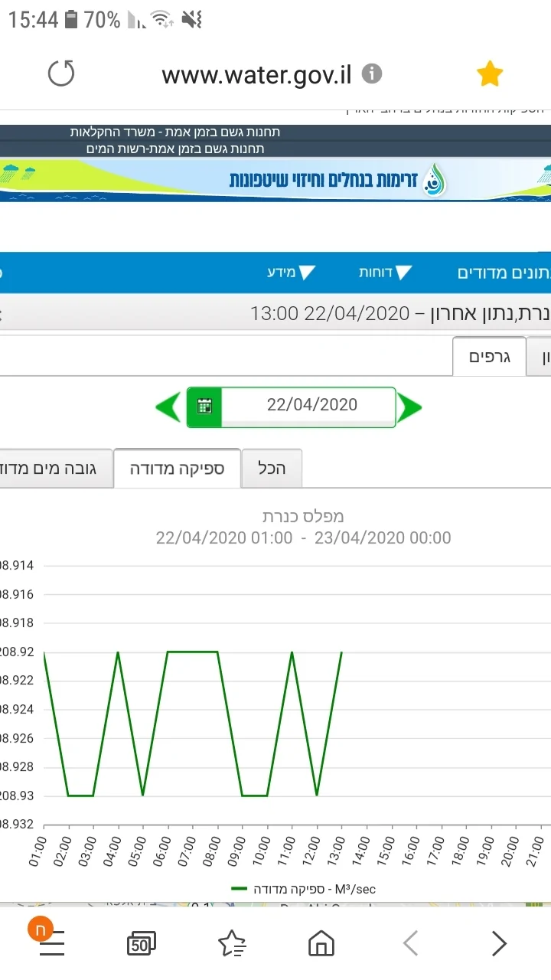Open the green calendar date picker
The image size is (551, 980).
pos(204,407)
